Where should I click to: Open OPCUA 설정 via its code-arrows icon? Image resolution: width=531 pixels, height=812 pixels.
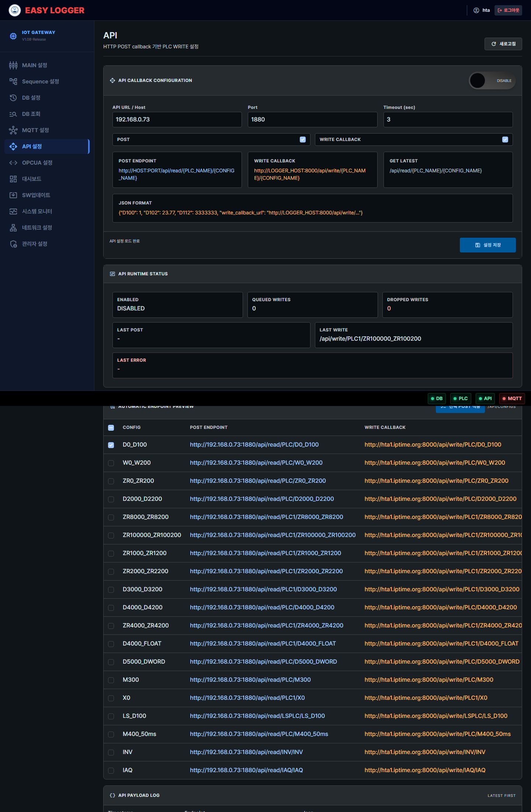click(x=13, y=163)
